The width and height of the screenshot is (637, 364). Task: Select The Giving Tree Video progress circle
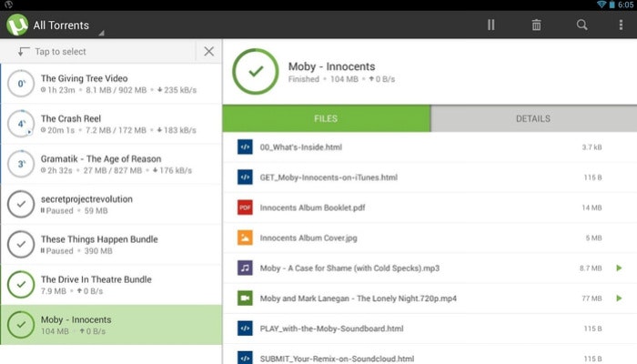click(x=21, y=84)
